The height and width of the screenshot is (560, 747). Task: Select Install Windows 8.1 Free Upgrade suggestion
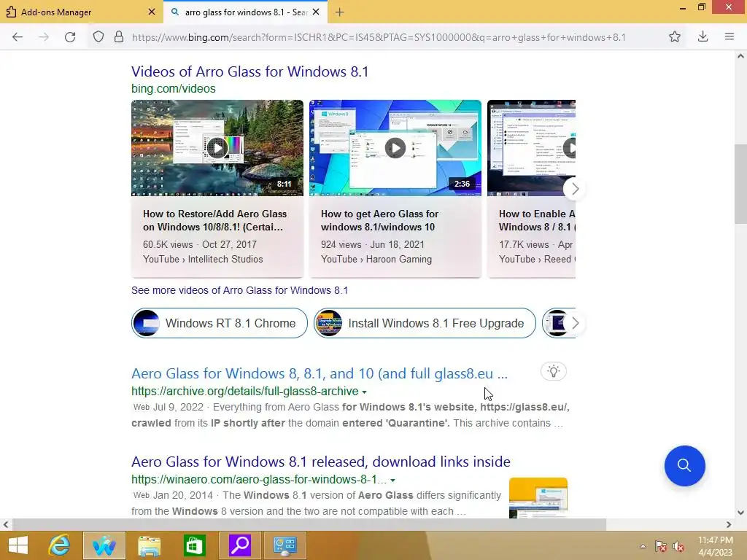pyautogui.click(x=425, y=323)
